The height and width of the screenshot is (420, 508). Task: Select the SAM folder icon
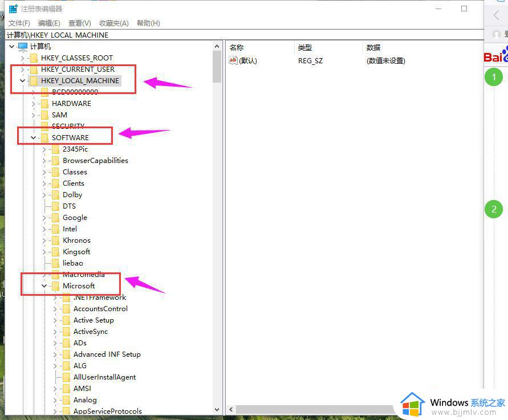[x=44, y=115]
